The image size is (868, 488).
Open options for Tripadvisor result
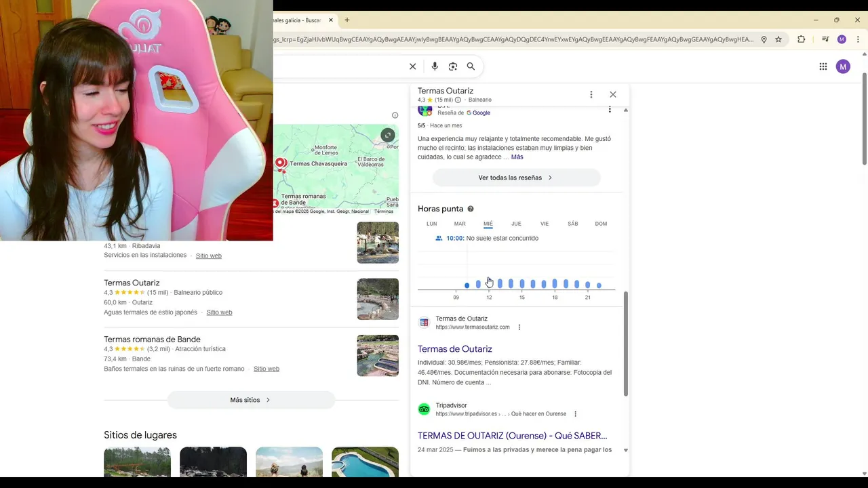(x=575, y=414)
